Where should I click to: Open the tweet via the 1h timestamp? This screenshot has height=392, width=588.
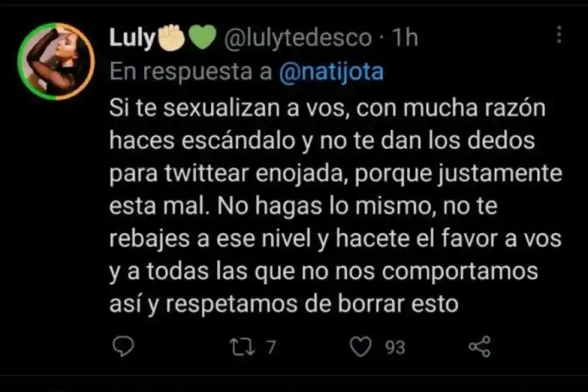click(x=404, y=37)
